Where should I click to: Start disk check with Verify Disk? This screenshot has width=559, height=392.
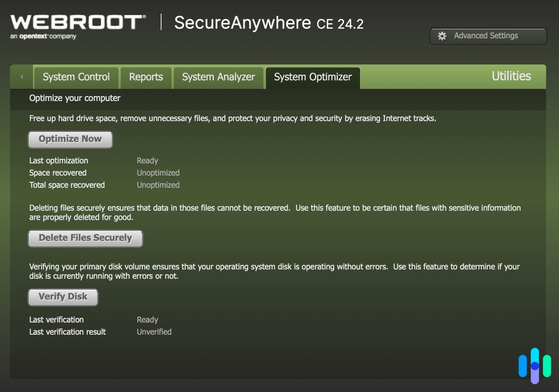[x=63, y=297]
